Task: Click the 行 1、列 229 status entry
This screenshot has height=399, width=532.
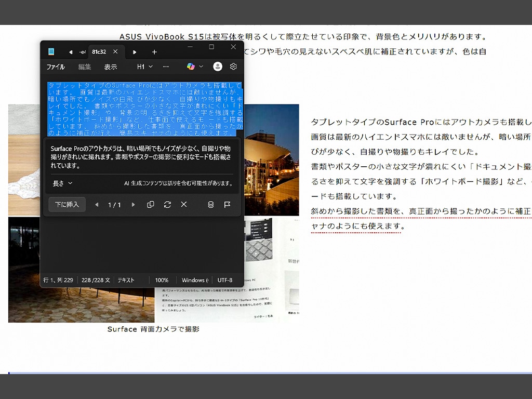Action: tap(58, 280)
